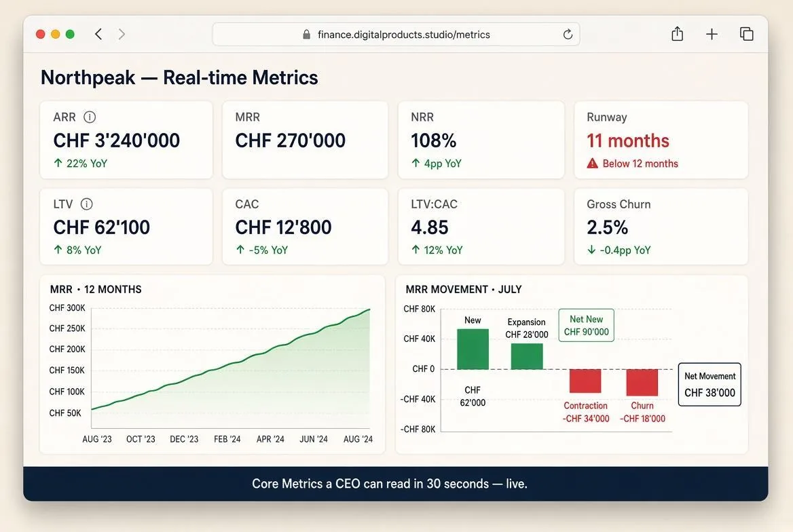
Task: Click the -5% YoY text in CAC card
Action: tap(268, 250)
